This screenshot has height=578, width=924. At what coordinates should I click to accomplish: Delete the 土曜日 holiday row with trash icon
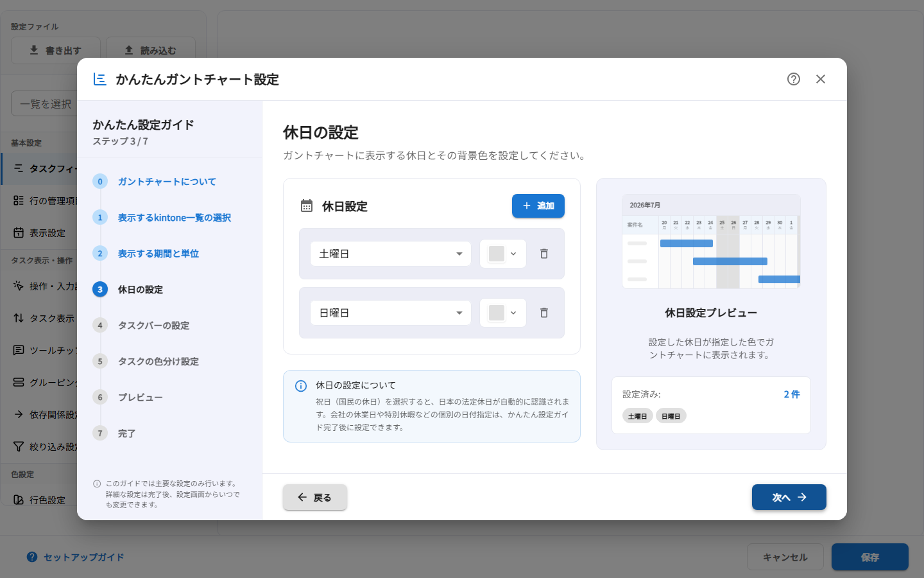[x=544, y=254]
